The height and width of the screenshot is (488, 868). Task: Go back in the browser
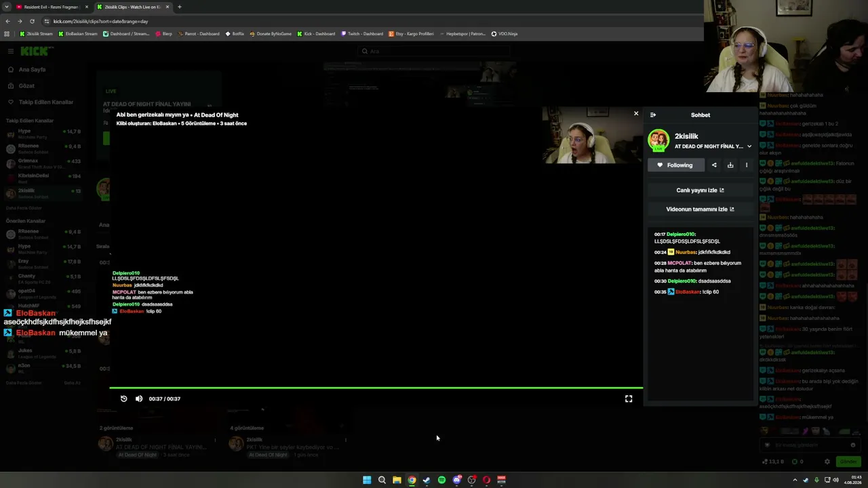click(x=7, y=21)
